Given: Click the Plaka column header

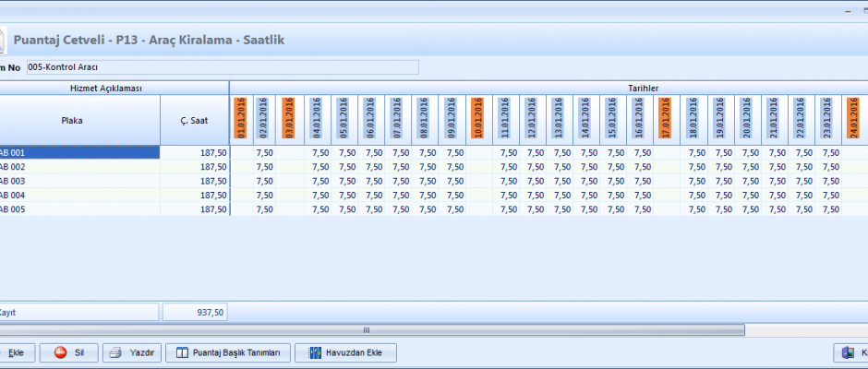Looking at the screenshot, I should 79,120.
